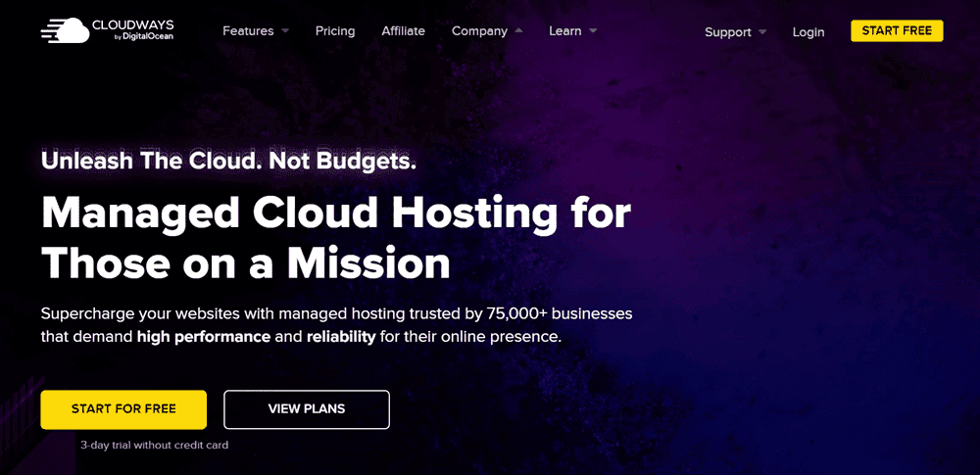Expand the Learn dropdown arrow
The image size is (980, 475).
click(593, 30)
